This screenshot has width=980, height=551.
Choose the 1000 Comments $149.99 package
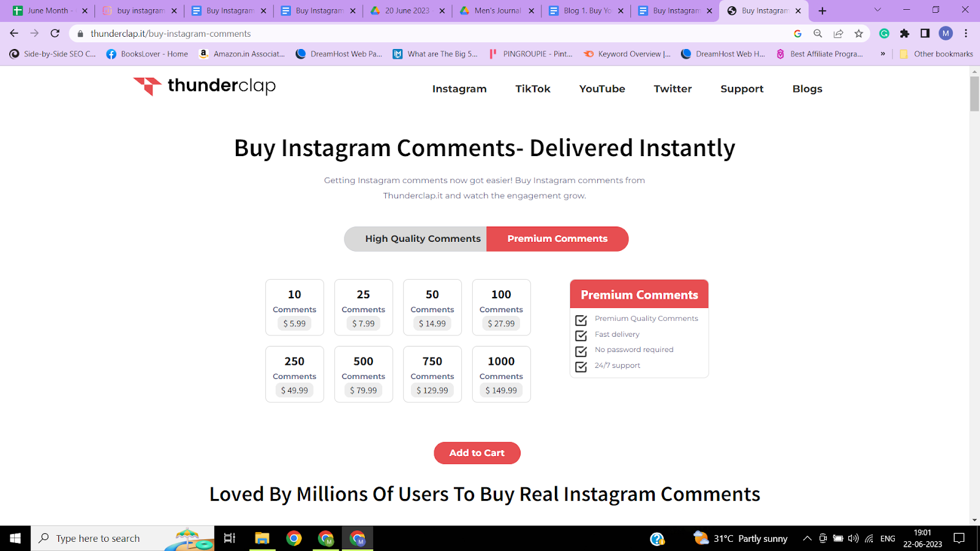501,374
